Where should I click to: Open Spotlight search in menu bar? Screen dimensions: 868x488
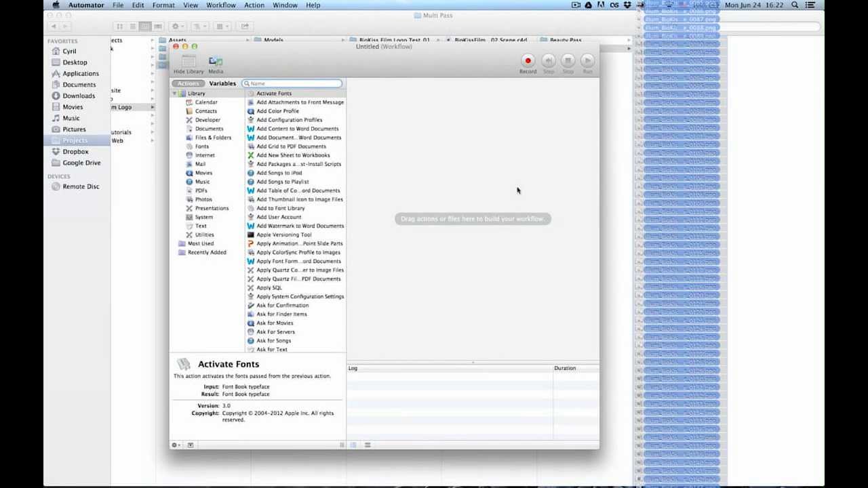(x=795, y=5)
